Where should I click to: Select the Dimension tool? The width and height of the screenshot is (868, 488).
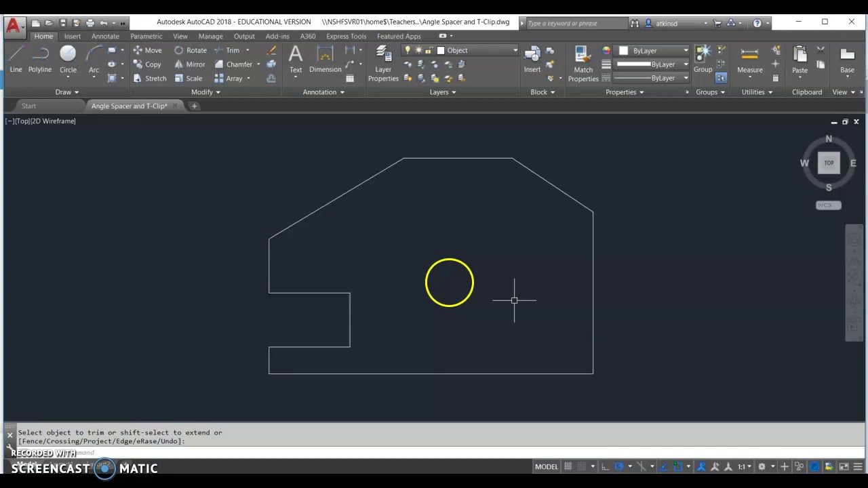pyautogui.click(x=325, y=60)
